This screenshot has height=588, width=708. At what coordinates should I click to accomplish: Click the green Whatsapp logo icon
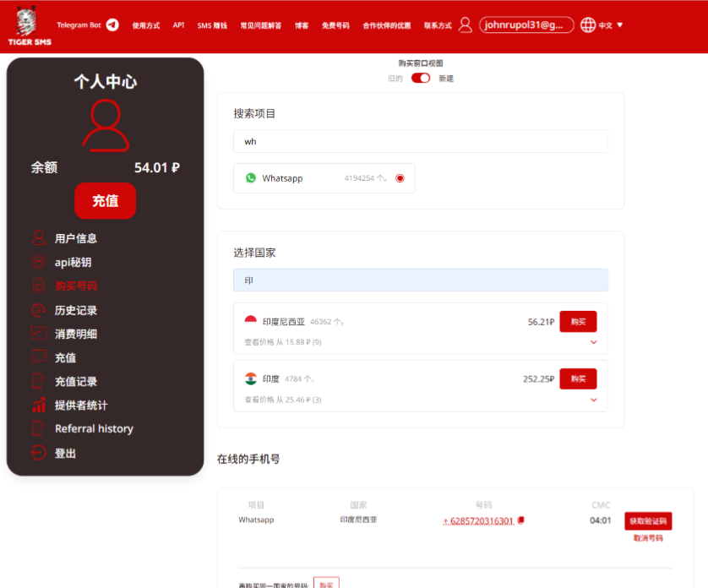click(x=251, y=178)
